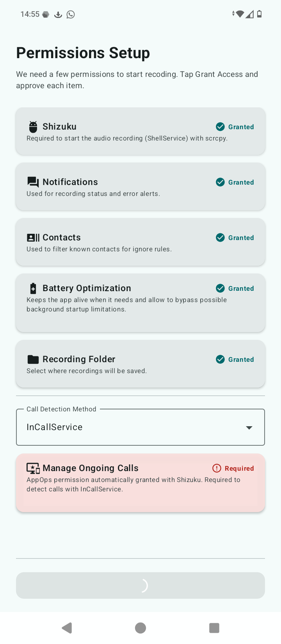Tap the Recording Folder Granted checkmark

(221, 359)
